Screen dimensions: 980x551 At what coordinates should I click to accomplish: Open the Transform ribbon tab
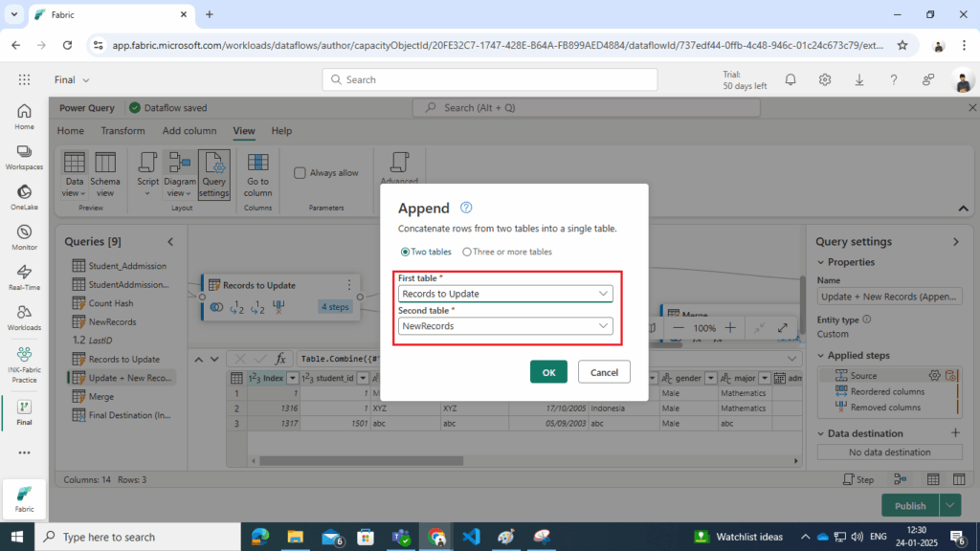click(123, 130)
